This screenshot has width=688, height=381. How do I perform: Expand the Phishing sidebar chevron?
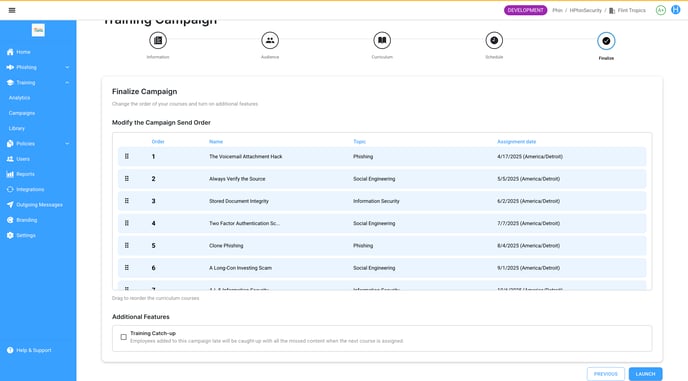67,67
